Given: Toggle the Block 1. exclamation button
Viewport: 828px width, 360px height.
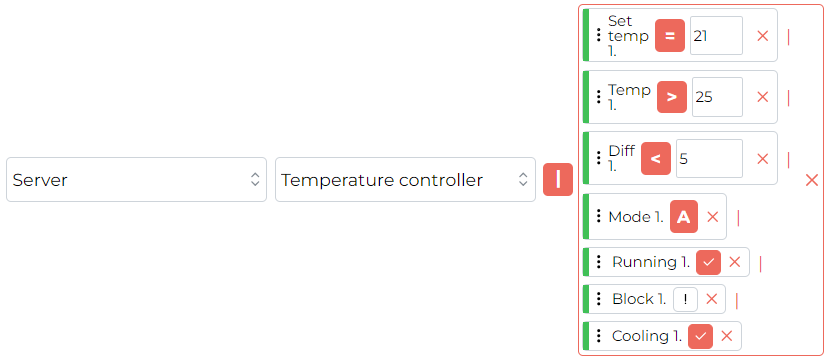Looking at the screenshot, I should 685,299.
